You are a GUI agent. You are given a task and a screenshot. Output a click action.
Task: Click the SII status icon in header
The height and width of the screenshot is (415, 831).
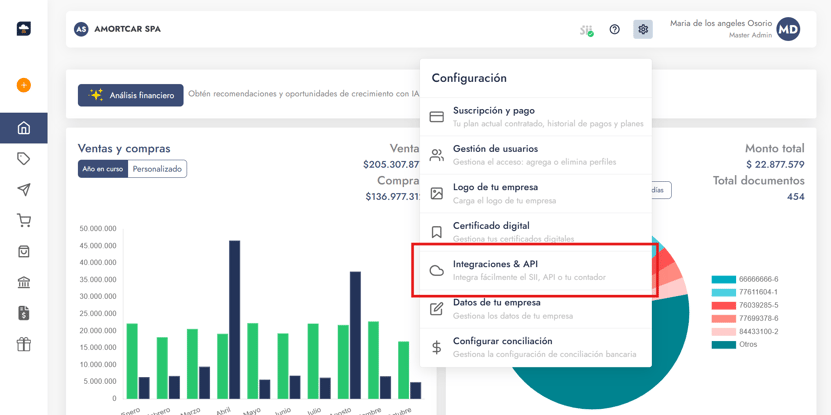tap(586, 30)
